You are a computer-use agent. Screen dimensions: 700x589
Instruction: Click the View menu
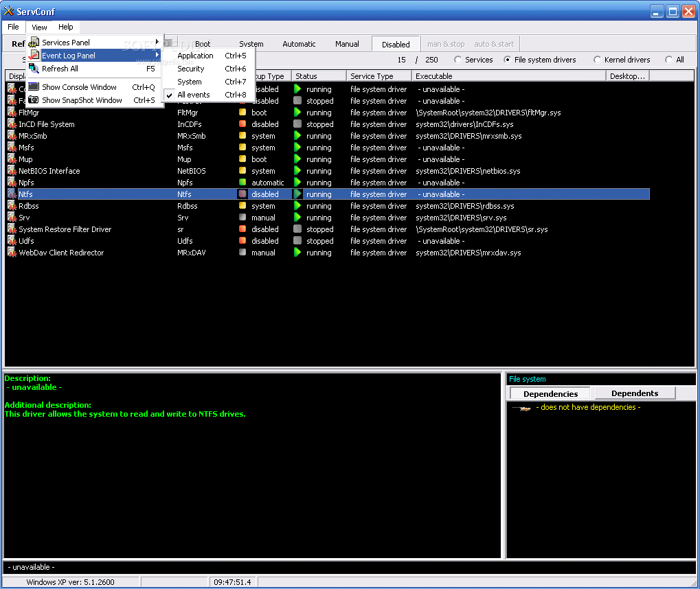click(39, 27)
